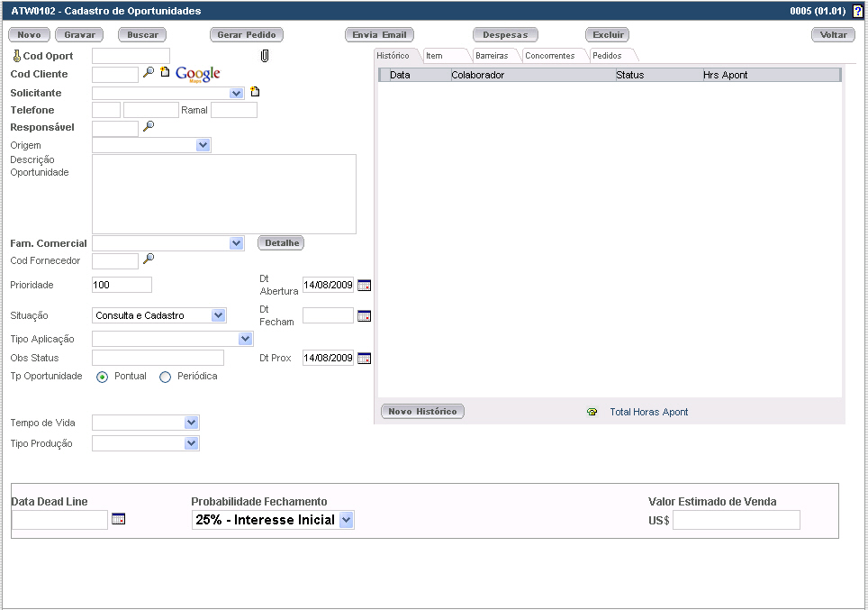
Task: Expand the Situação dropdown
Action: pos(218,315)
